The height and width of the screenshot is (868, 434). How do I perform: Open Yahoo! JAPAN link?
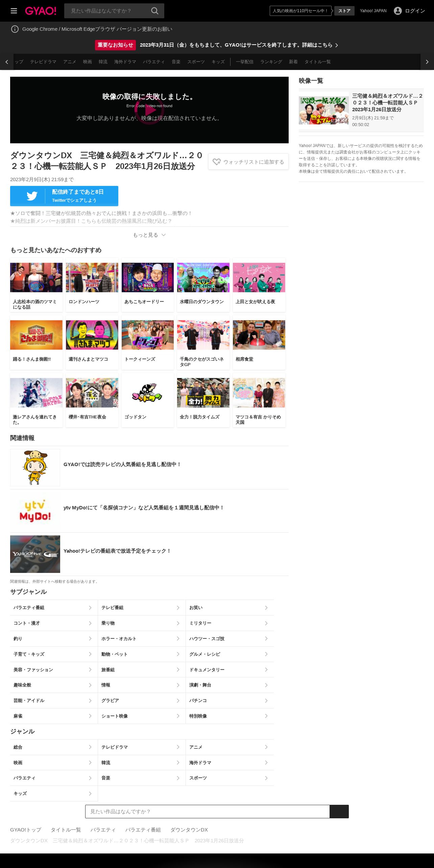click(373, 11)
